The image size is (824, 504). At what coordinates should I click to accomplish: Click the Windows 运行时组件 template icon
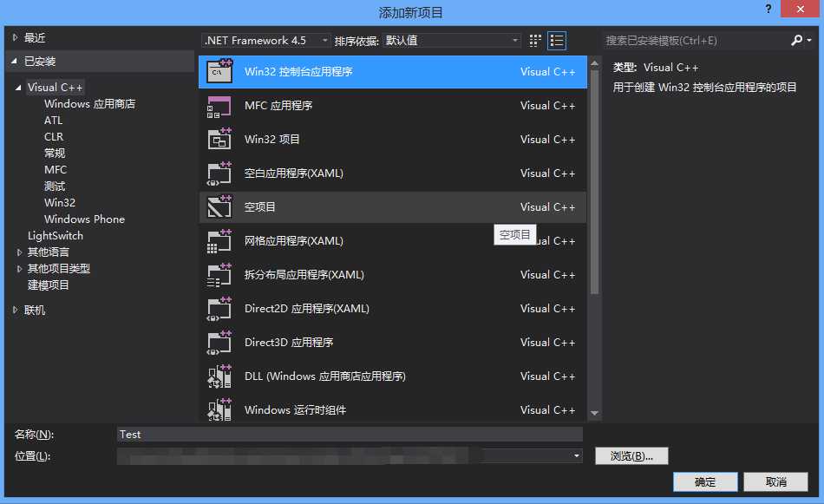[219, 410]
